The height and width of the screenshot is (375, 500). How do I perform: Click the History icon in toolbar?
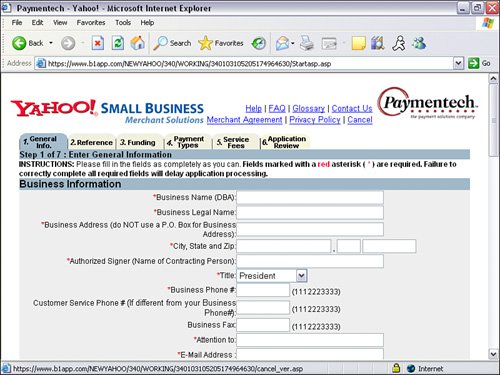tap(258, 43)
